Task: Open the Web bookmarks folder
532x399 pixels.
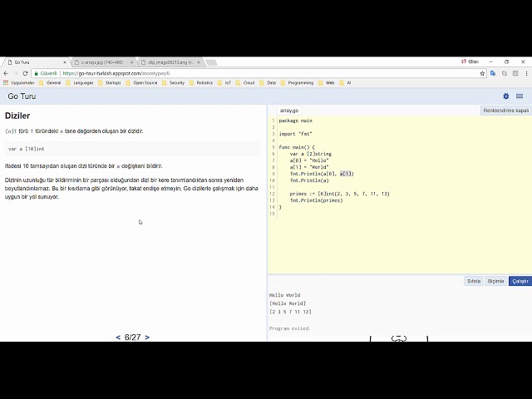Action: click(x=327, y=83)
